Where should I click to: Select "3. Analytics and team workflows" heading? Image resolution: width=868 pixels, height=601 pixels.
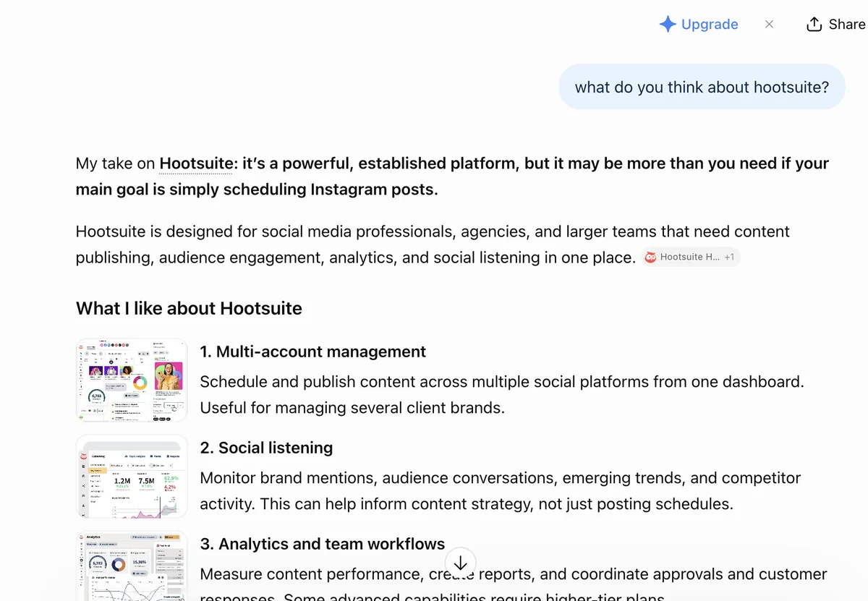click(323, 544)
